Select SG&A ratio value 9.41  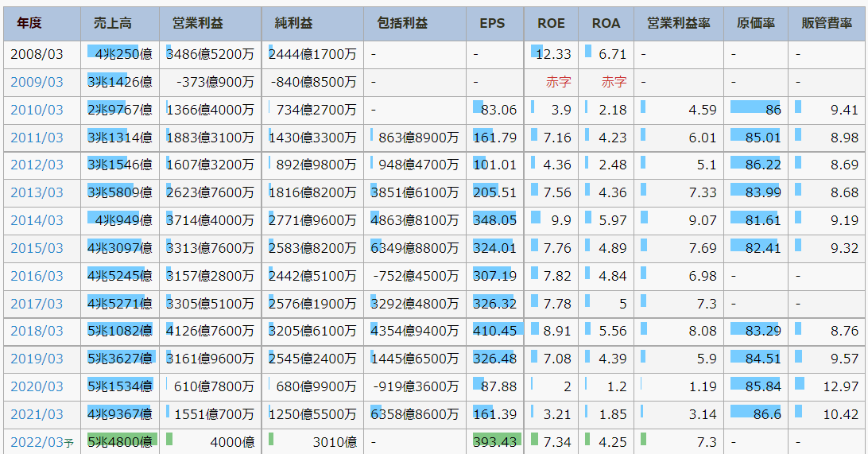845,110
